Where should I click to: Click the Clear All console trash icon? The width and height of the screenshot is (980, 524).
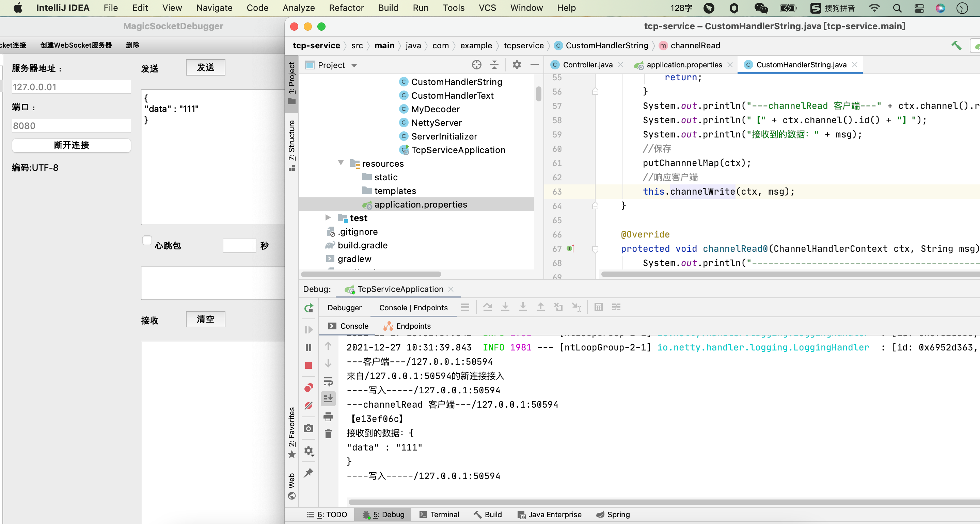pos(328,434)
